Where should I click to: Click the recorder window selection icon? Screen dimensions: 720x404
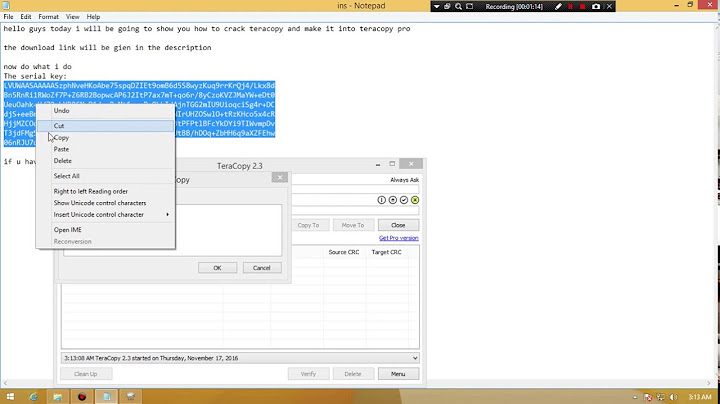tap(447, 6)
